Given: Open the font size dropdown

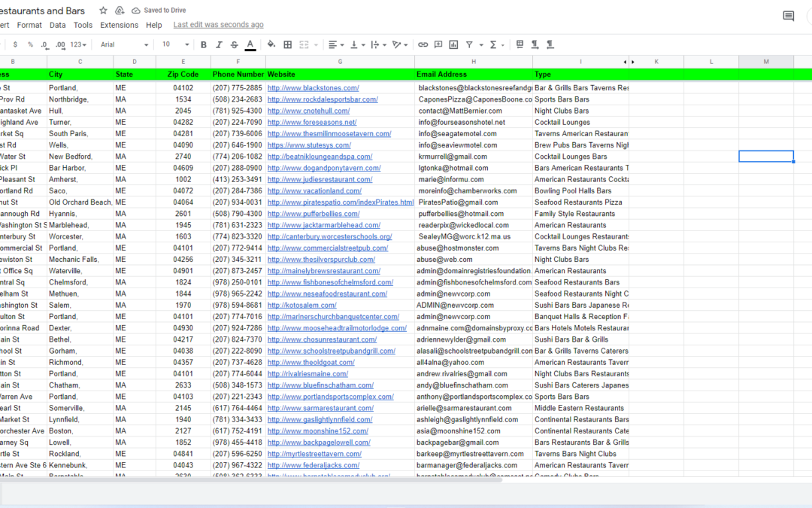Looking at the screenshot, I should 174,44.
